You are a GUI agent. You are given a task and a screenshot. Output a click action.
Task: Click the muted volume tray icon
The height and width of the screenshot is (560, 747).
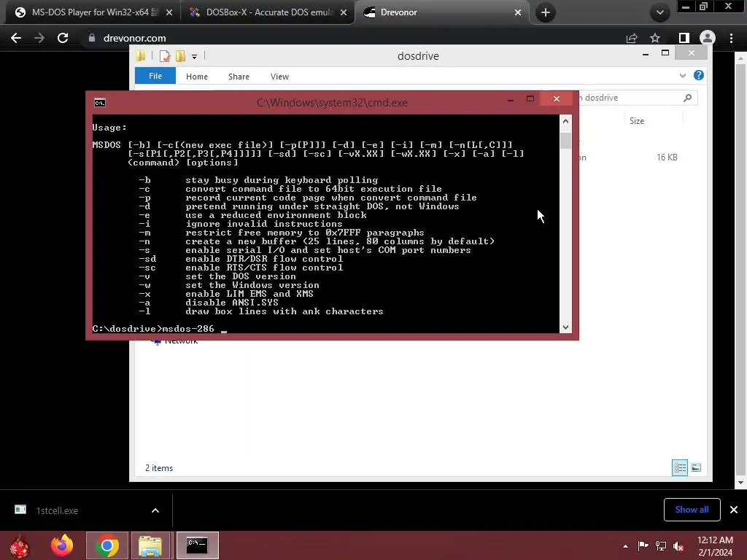[678, 545]
